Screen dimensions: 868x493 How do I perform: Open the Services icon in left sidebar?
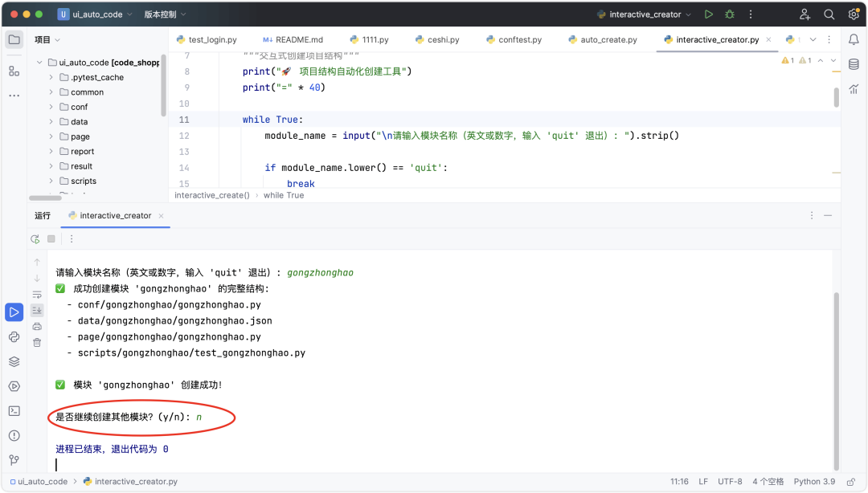click(x=14, y=386)
